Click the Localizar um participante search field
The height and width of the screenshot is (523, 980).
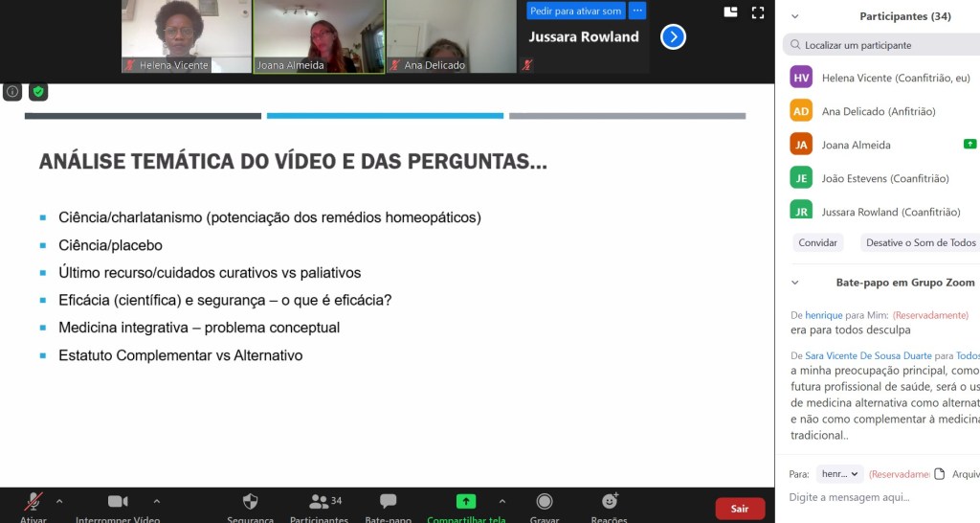[x=885, y=45]
